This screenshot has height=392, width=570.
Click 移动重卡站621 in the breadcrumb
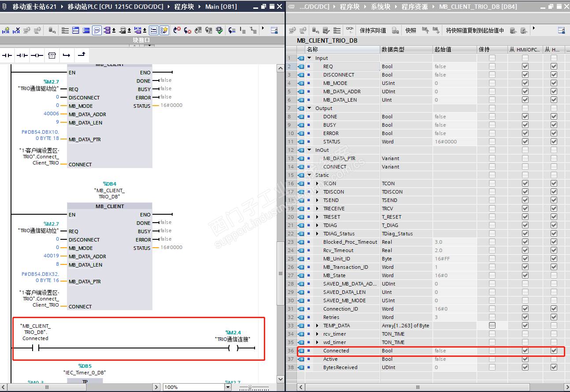pyautogui.click(x=34, y=7)
